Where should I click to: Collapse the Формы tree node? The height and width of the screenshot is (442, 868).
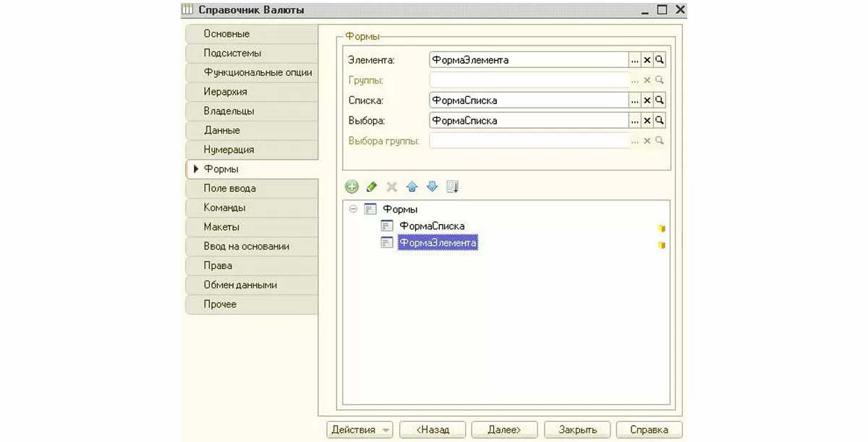(x=353, y=209)
